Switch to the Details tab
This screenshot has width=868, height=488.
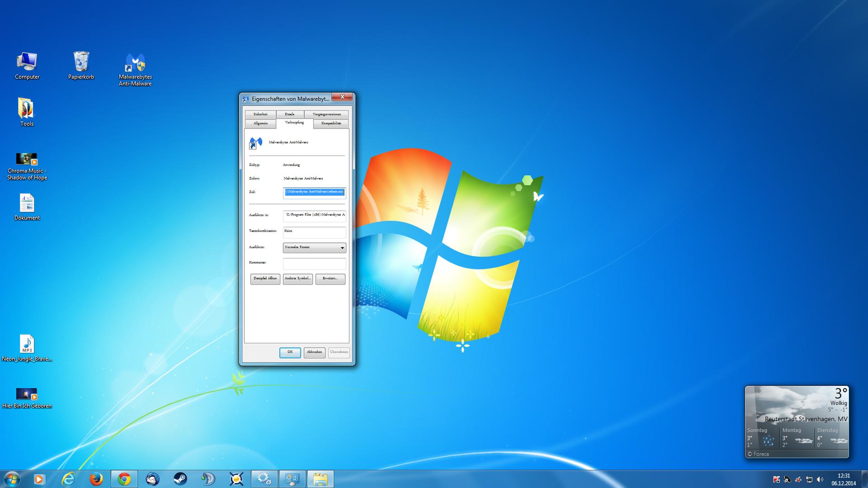pyautogui.click(x=290, y=114)
